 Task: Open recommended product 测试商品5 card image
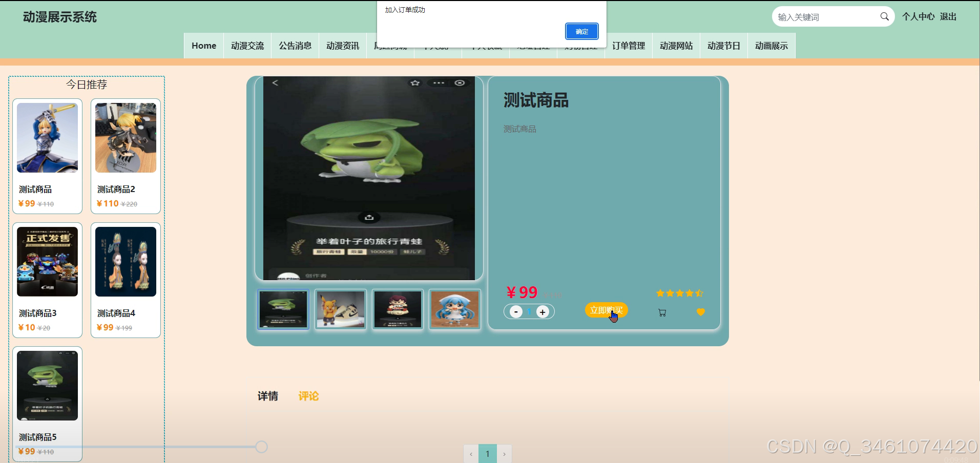47,386
